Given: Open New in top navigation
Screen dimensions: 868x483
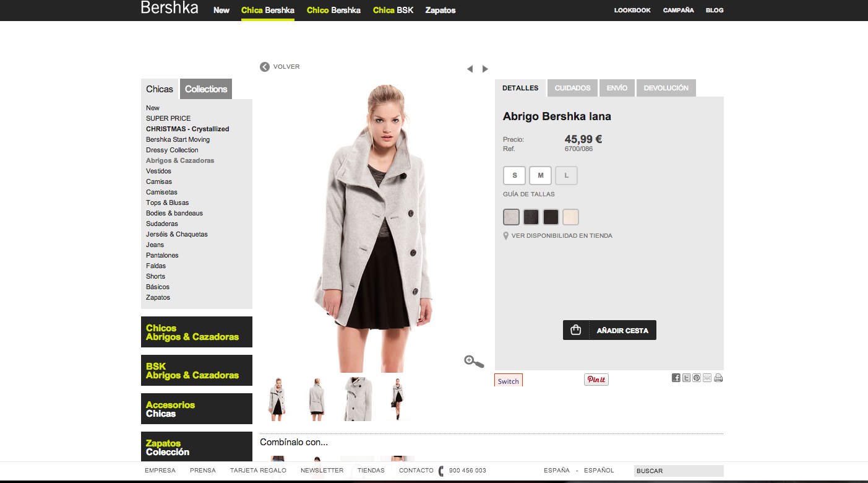Looking at the screenshot, I should pyautogui.click(x=221, y=11).
